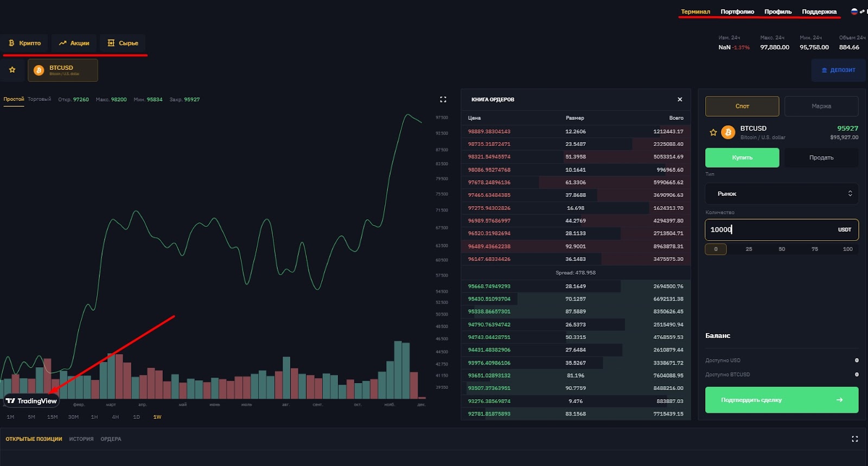Image resolution: width=868 pixels, height=466 pixels.
Task: Click bid price 94790.76394742
Action: tap(489, 324)
